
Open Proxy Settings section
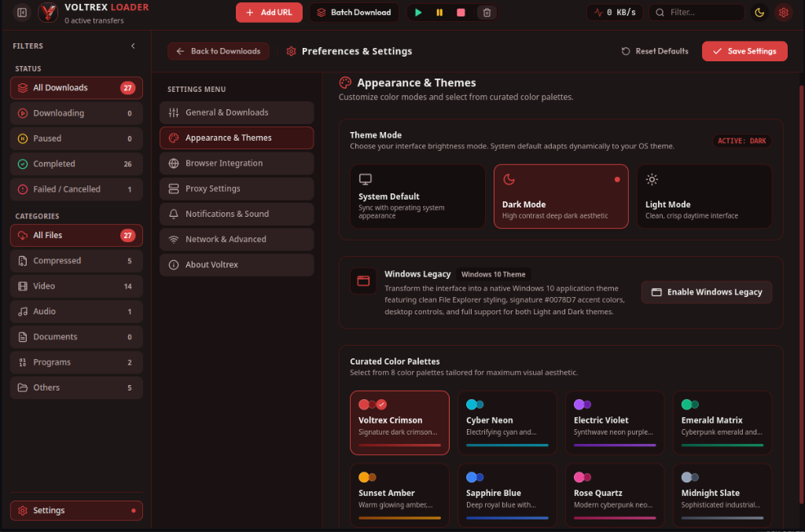point(237,189)
